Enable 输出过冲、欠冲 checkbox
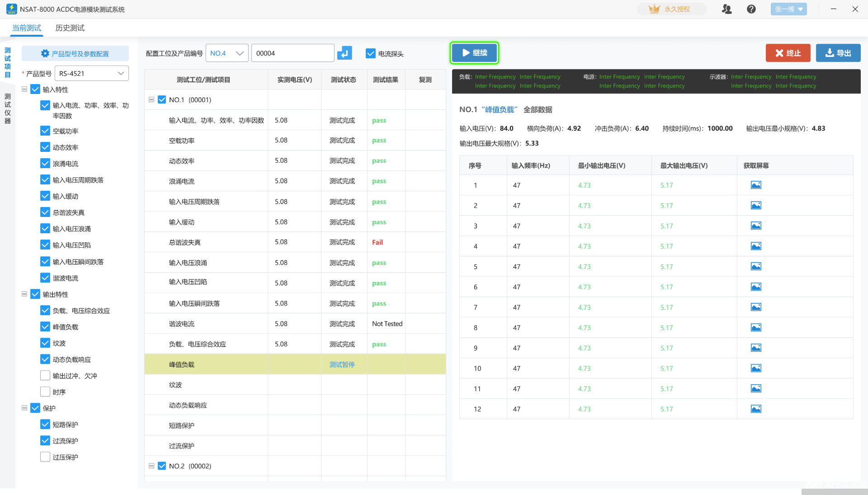868x495 pixels. click(45, 376)
